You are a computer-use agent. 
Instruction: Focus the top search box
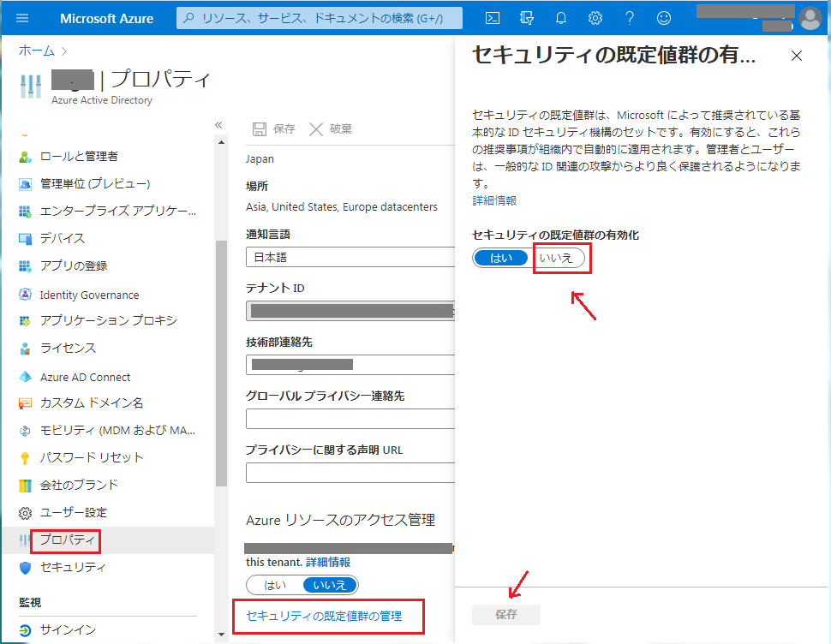coord(319,19)
